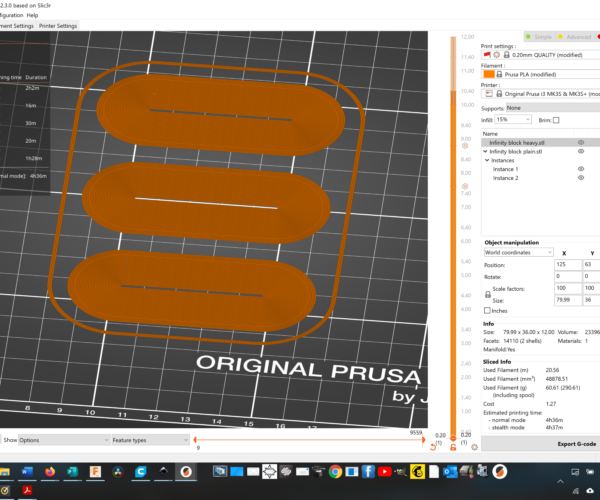Click the print settings gear icon

(496, 55)
